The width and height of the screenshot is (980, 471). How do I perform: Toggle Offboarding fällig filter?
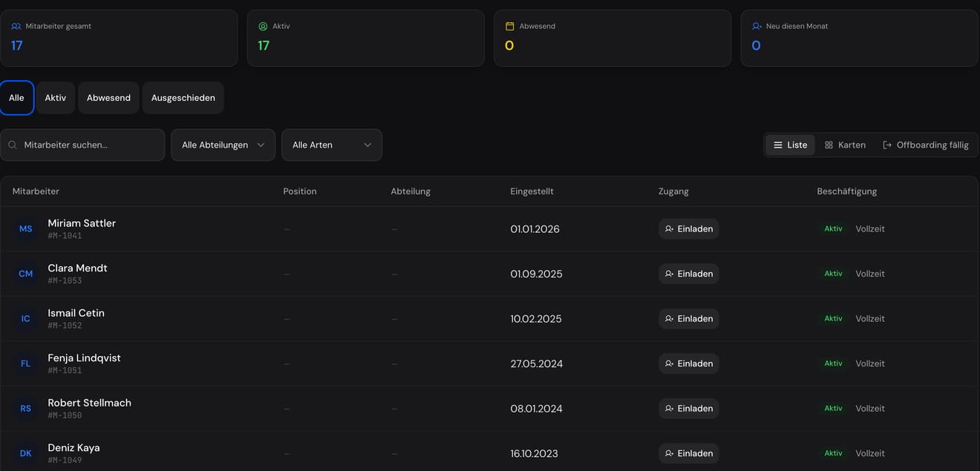coord(926,145)
